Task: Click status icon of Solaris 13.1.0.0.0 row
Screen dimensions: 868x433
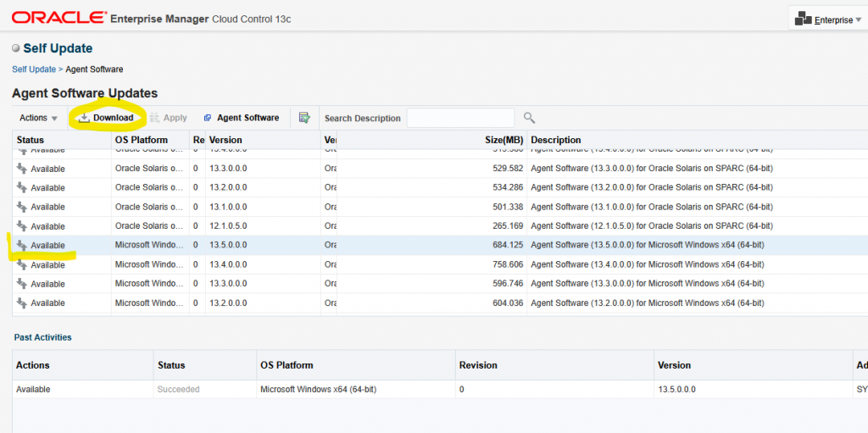Action: [x=22, y=207]
